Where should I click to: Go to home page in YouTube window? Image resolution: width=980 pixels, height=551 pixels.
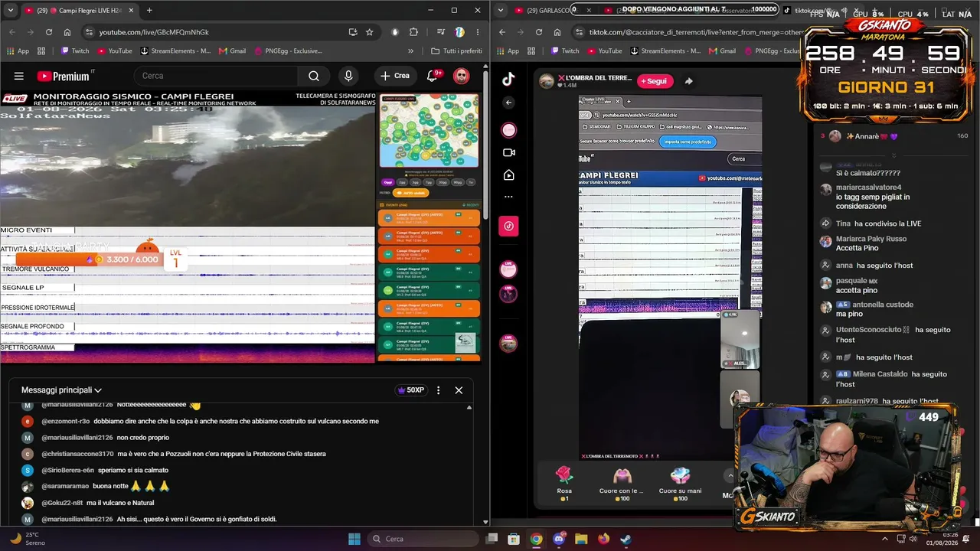67,32
